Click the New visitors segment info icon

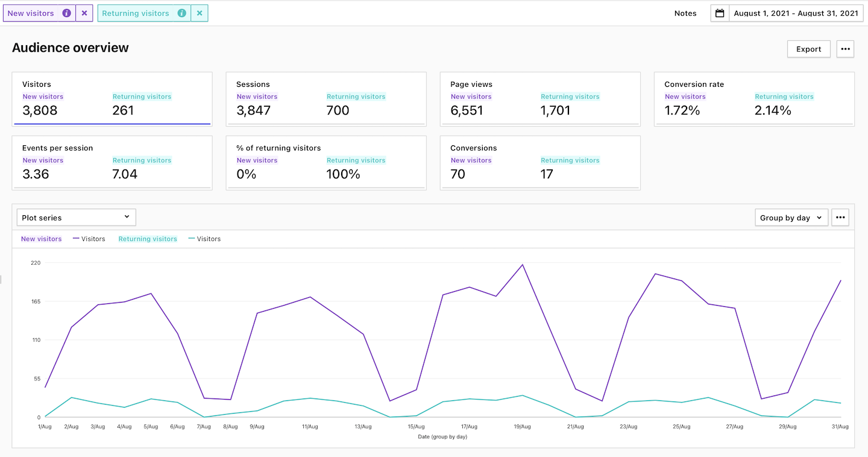click(x=67, y=13)
